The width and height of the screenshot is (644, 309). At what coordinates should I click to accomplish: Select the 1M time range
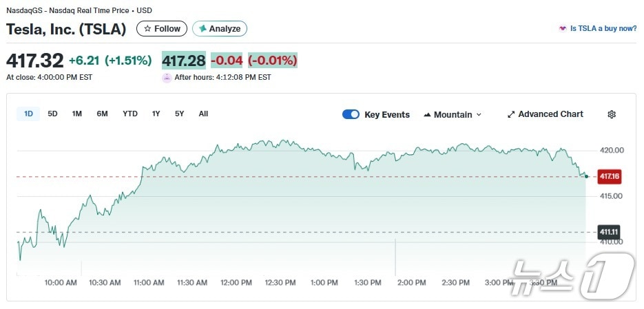[x=77, y=114]
